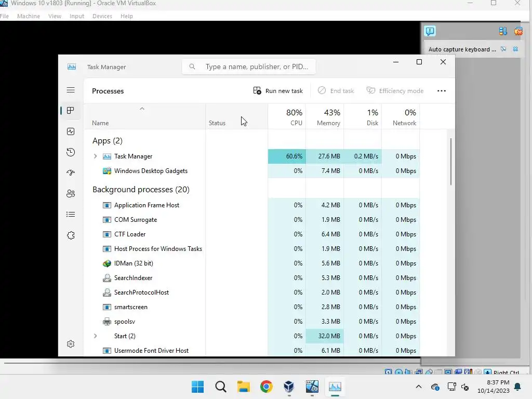This screenshot has height=399, width=532.
Task: Click the Task Manager taskbar icon
Action: point(335,387)
